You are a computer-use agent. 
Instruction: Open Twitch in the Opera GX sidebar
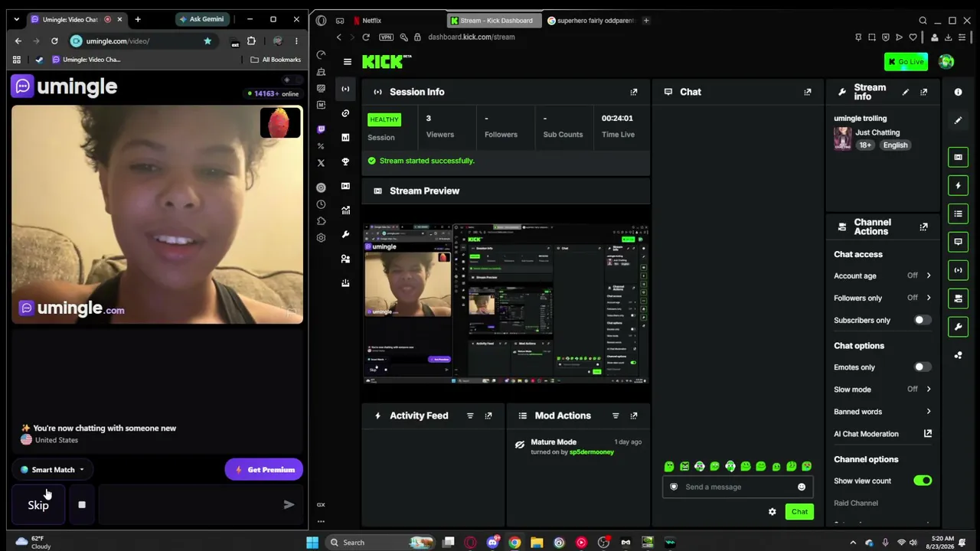click(321, 129)
